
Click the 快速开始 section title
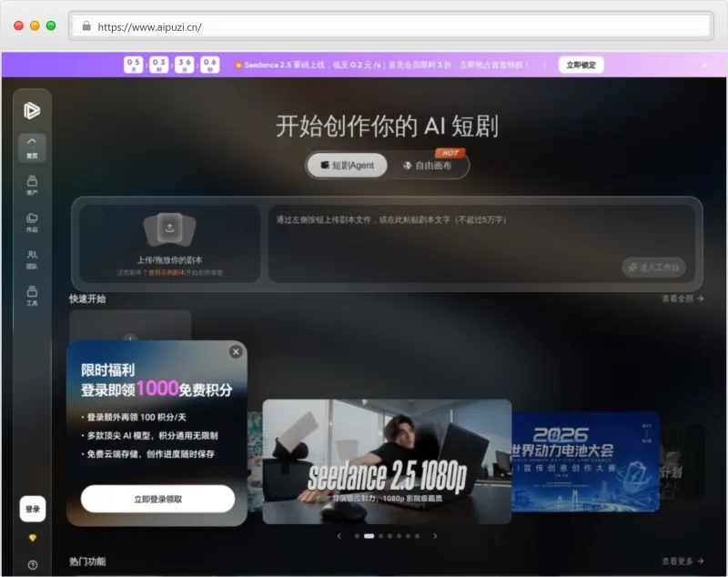[x=87, y=299]
